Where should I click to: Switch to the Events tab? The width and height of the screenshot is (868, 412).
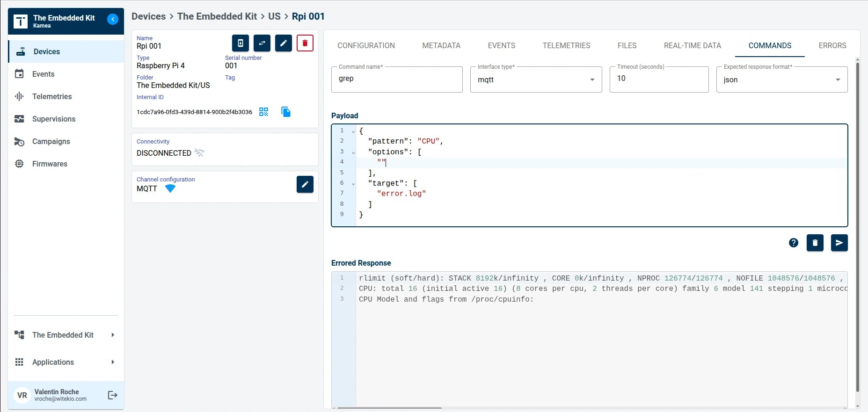(x=502, y=45)
